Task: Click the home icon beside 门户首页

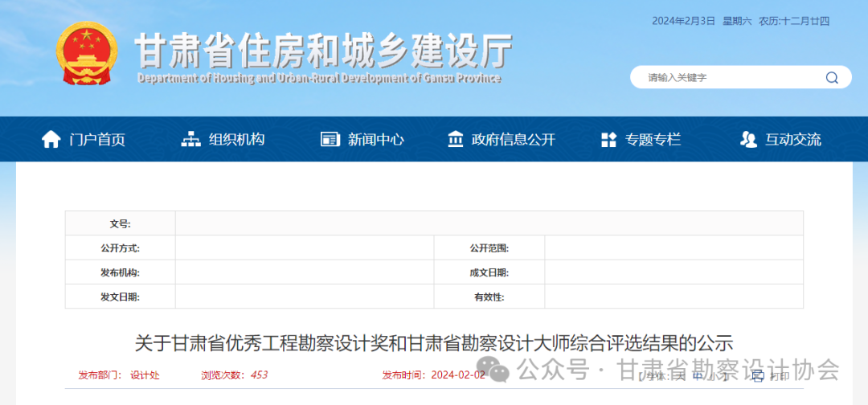Action: tap(51, 139)
